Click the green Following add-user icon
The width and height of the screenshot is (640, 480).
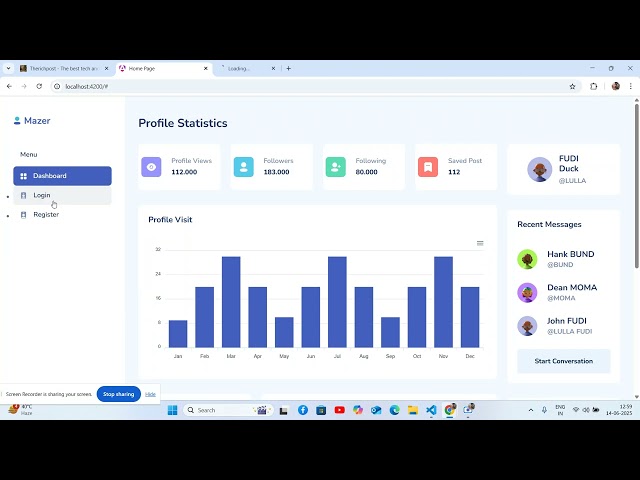(336, 167)
